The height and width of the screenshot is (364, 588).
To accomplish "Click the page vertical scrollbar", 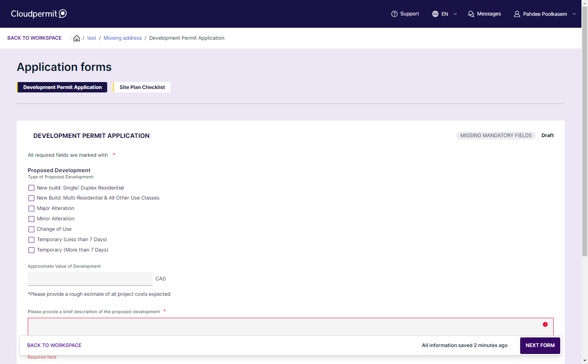I will [x=585, y=131].
